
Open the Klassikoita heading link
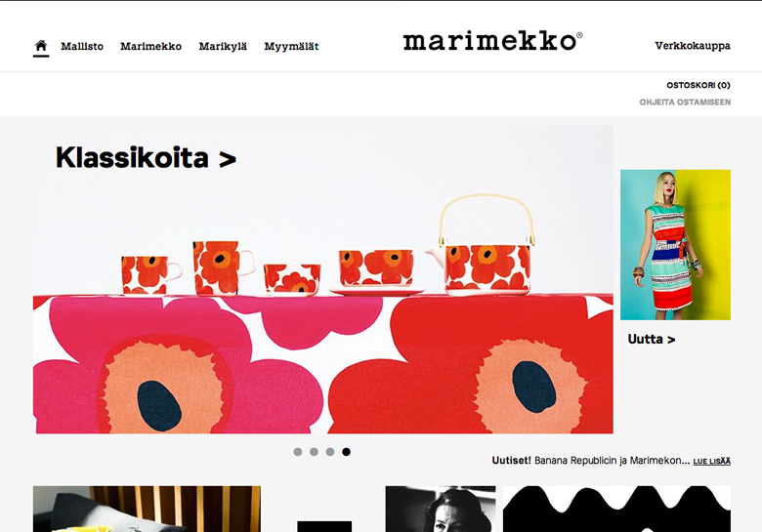pyautogui.click(x=146, y=158)
